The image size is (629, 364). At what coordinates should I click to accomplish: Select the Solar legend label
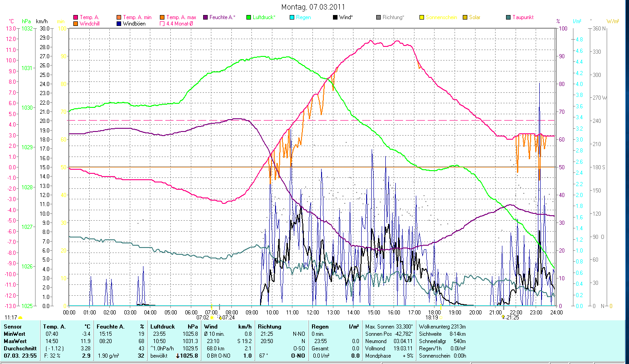coord(475,17)
